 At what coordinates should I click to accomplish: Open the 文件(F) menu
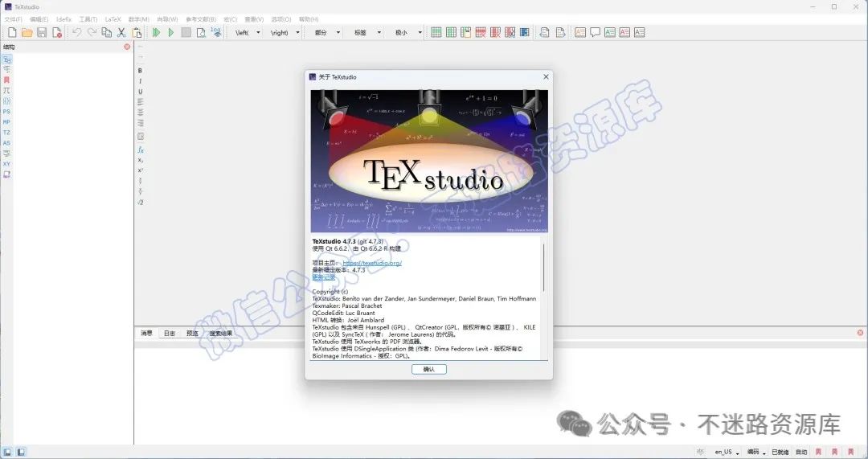(14, 19)
